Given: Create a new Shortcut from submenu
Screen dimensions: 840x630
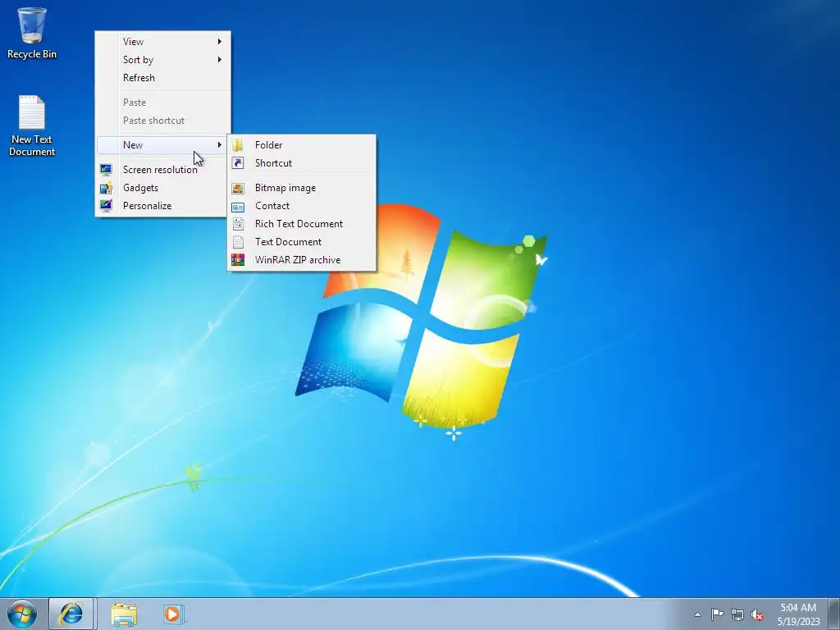Looking at the screenshot, I should [302, 163].
